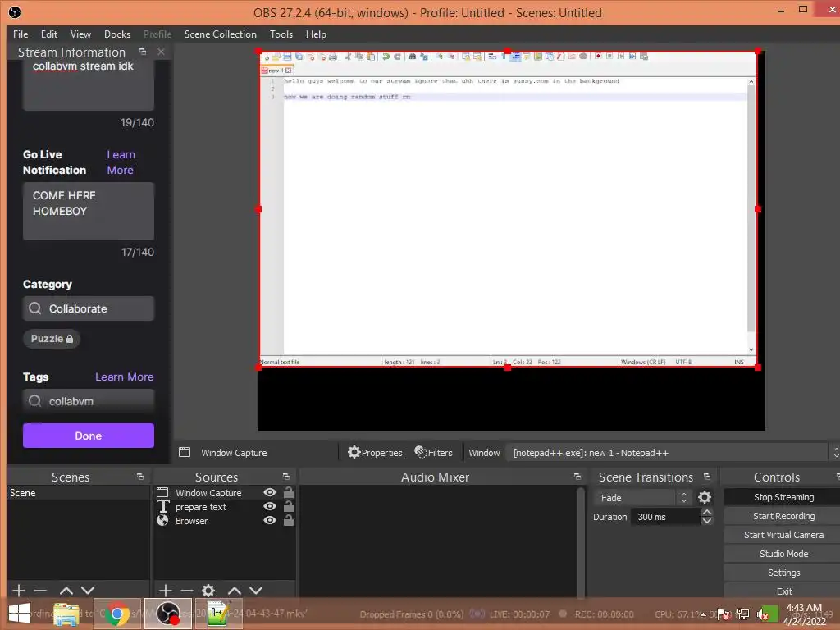
Task: Open source Filters
Action: [x=433, y=453]
